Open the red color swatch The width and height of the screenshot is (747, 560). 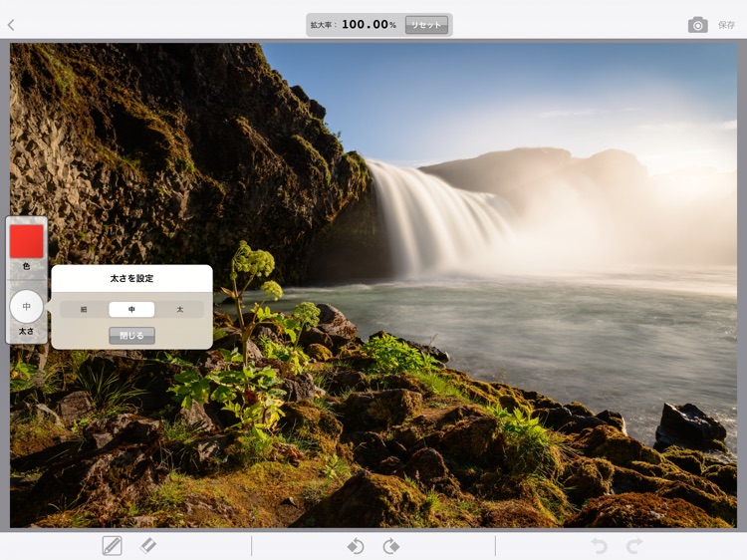(x=27, y=241)
